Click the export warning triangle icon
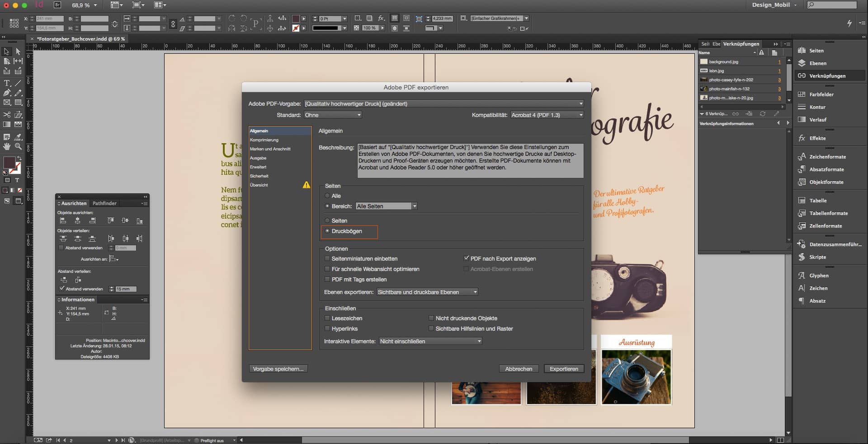The image size is (868, 444). [x=307, y=185]
